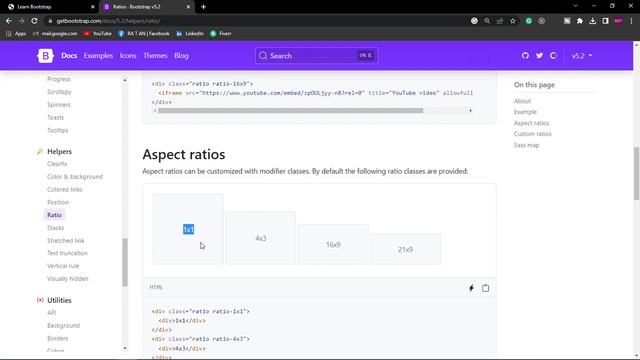Go to Stacks helper page
This screenshot has width=640, height=360.
pyautogui.click(x=56, y=228)
